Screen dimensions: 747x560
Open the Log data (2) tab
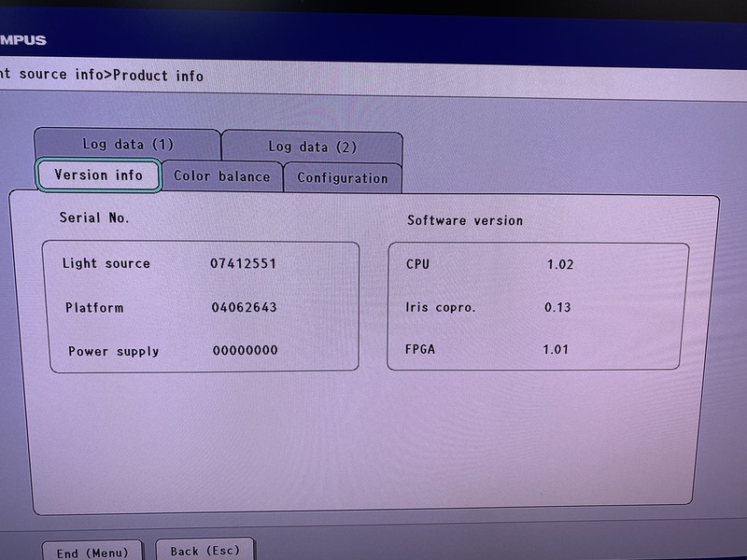[x=313, y=147]
